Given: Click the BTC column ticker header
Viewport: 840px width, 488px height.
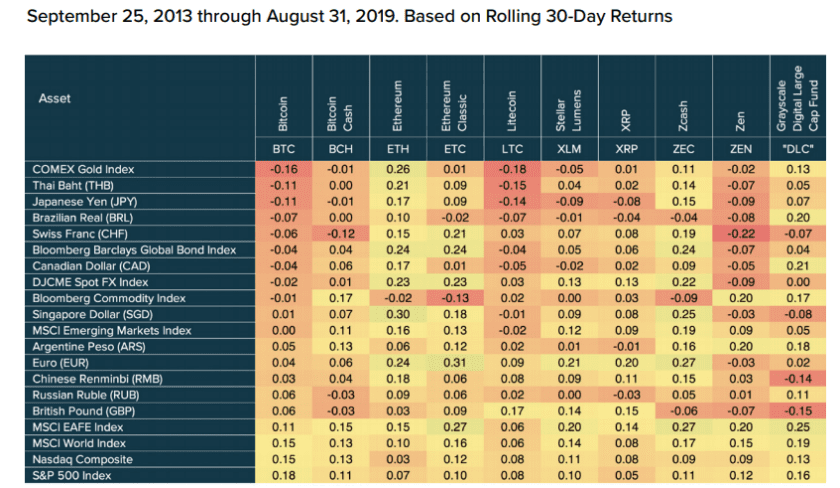Looking at the screenshot, I should [x=283, y=149].
